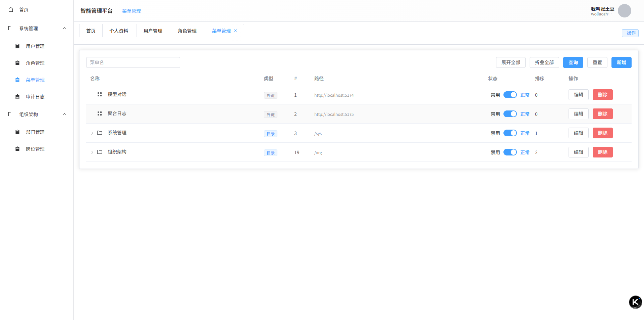
Task: Click the /org path cell
Action: click(318, 152)
